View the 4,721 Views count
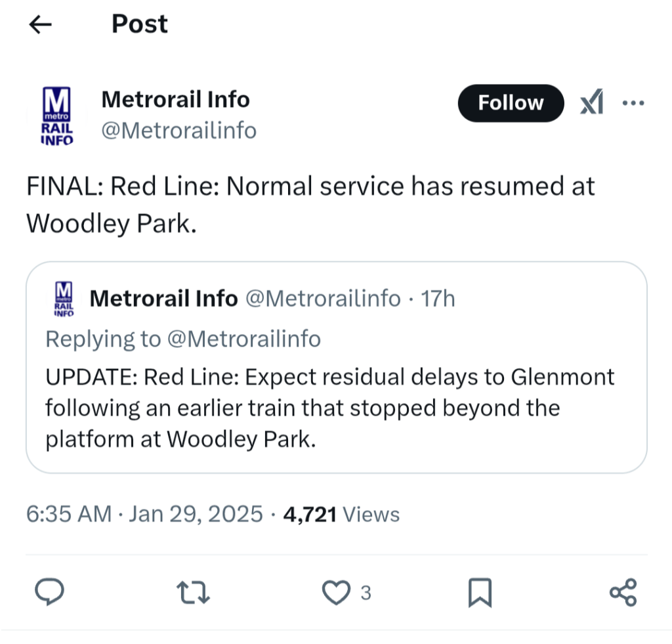The width and height of the screenshot is (672, 644). [341, 514]
